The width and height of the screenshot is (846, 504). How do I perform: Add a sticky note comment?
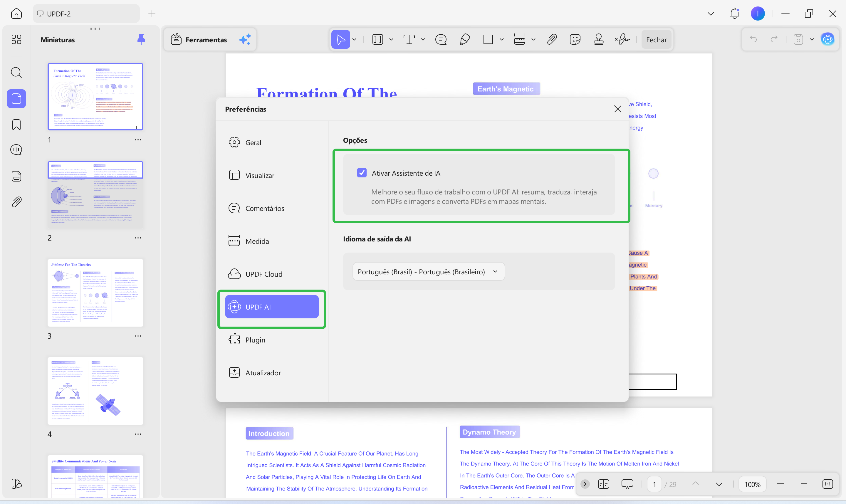441,39
